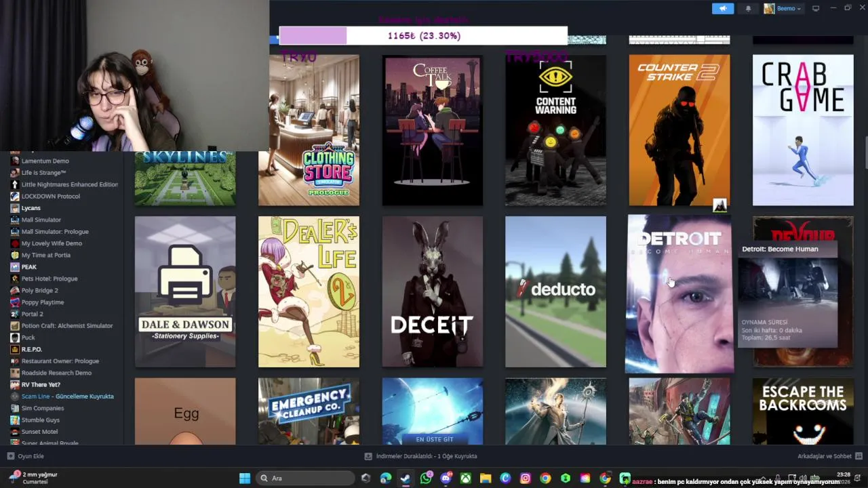The height and width of the screenshot is (488, 868).
Task: Open the Dealer's Life 2 cover
Action: 309,291
